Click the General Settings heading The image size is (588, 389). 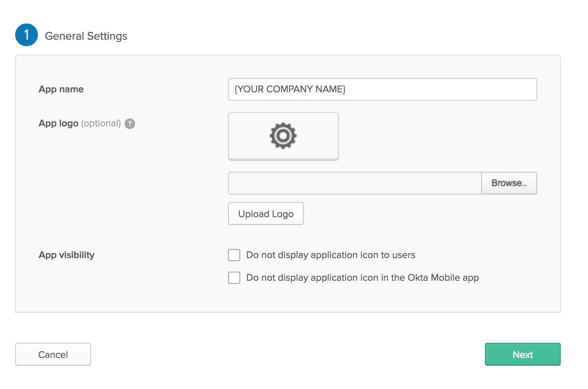click(86, 36)
